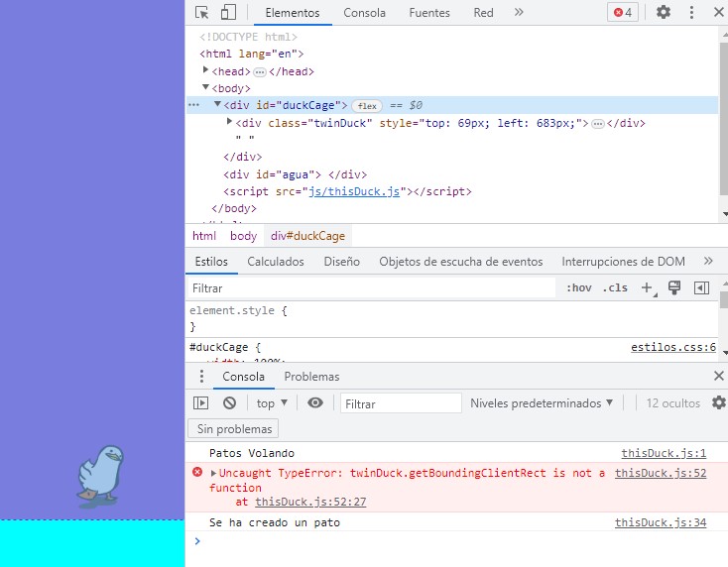Viewport: 728px width, 567px height.
Task: Expand the head element node
Action: [x=205, y=70]
